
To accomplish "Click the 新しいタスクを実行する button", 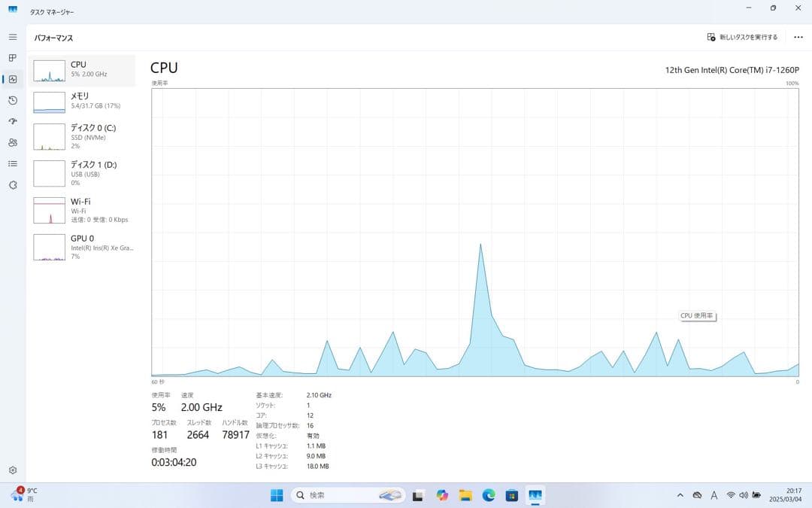I will pos(741,36).
